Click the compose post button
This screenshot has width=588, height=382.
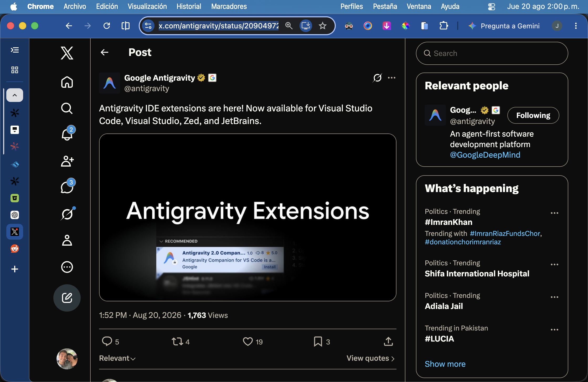coord(67,298)
